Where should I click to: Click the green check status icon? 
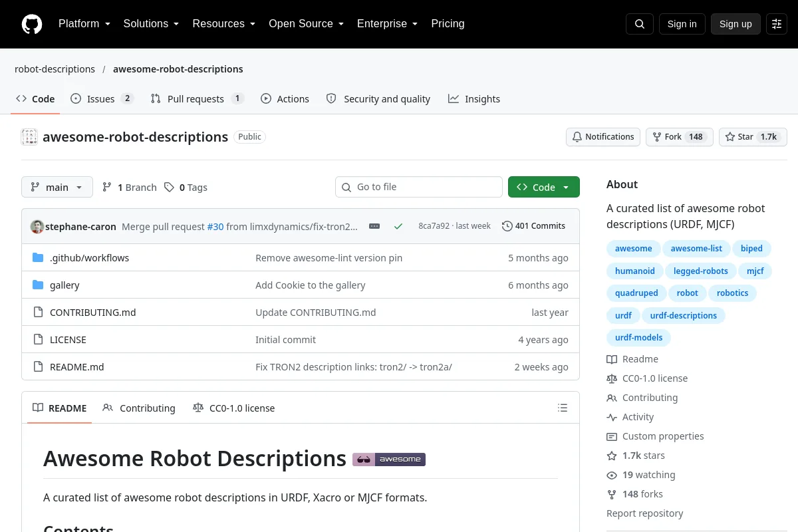click(398, 226)
